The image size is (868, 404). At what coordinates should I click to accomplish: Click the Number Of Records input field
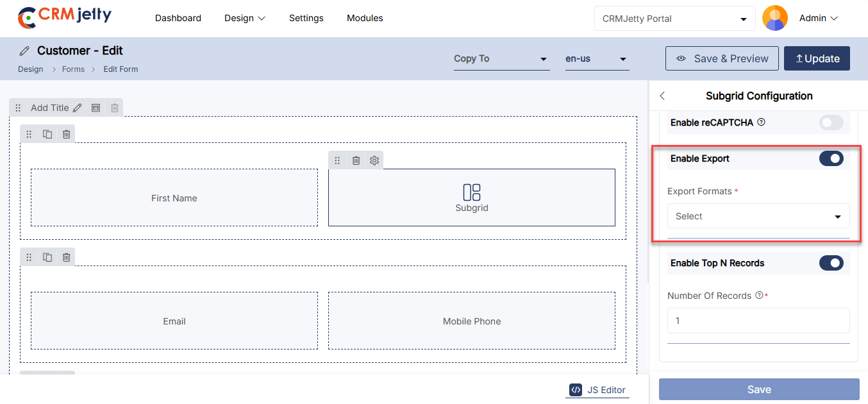click(758, 321)
